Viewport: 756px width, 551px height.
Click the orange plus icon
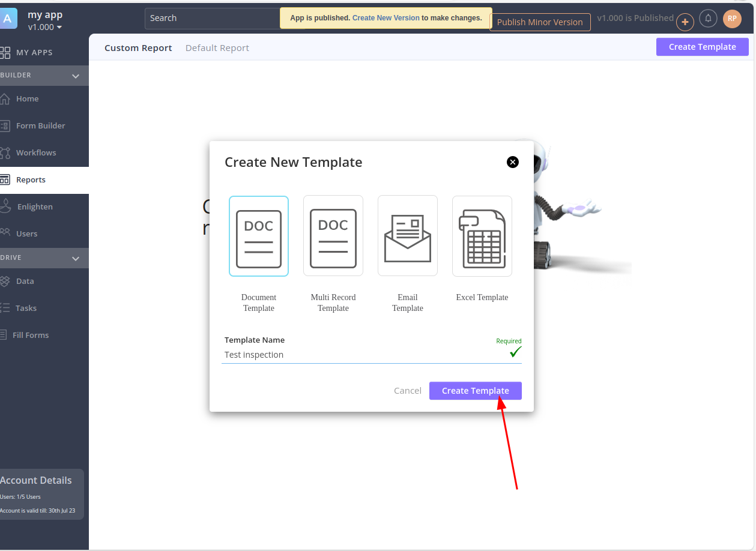(685, 22)
